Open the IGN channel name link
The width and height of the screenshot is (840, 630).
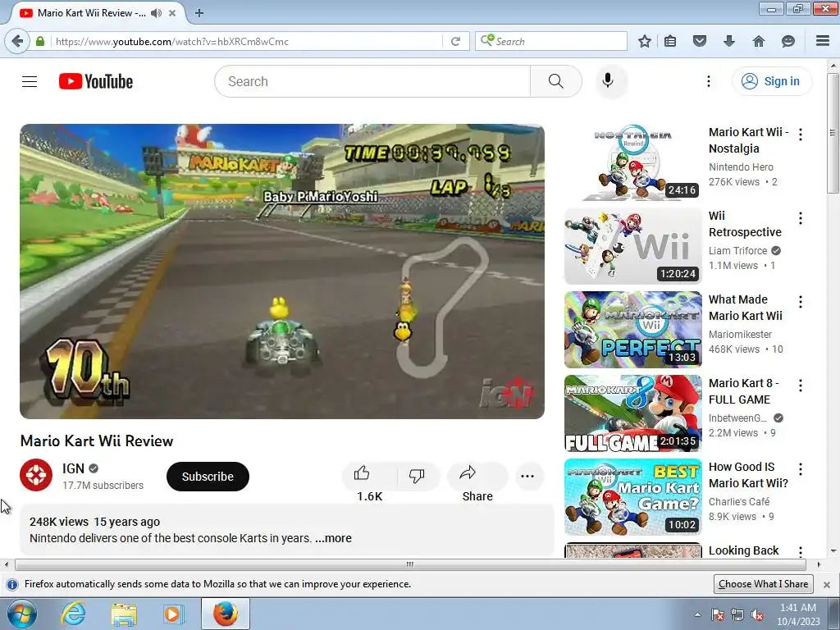point(73,468)
